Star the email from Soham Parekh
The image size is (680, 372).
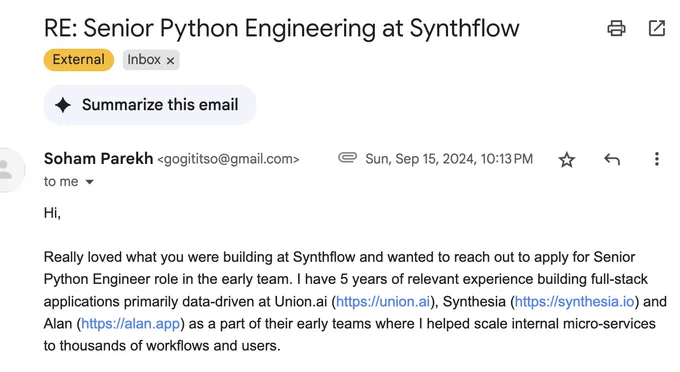pos(566,160)
